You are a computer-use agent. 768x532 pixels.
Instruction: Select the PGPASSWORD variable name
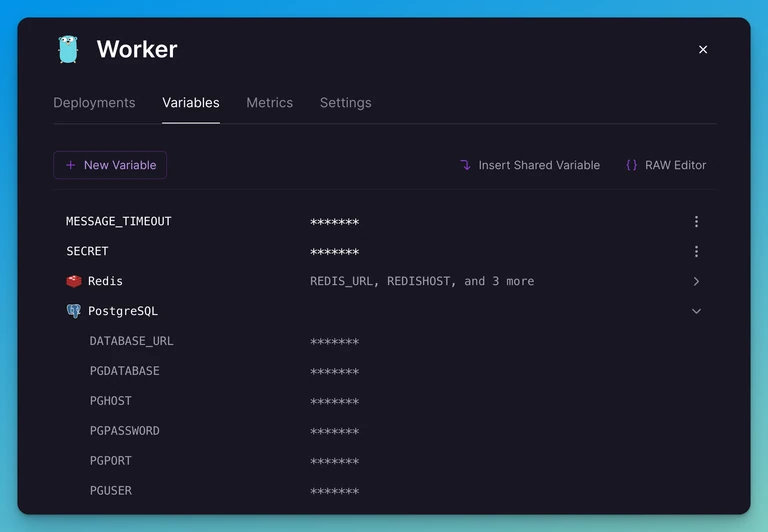point(124,431)
